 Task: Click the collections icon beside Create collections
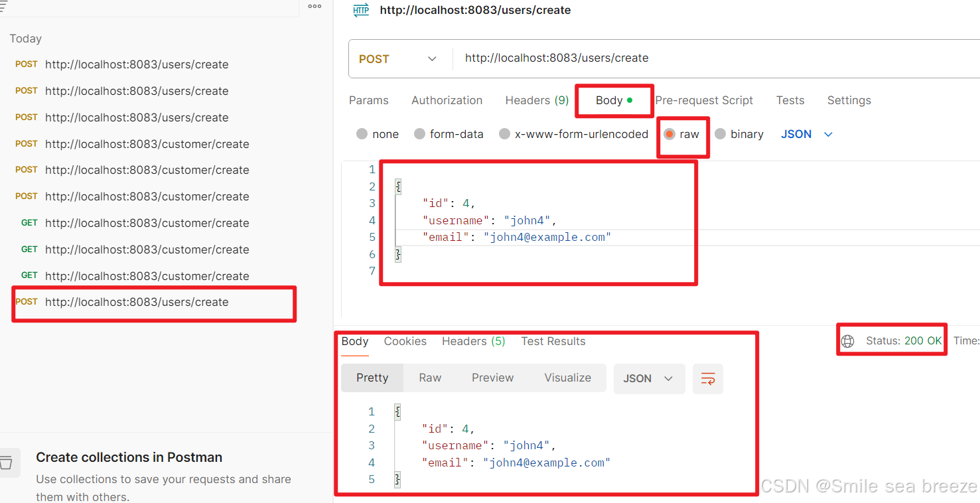6,463
